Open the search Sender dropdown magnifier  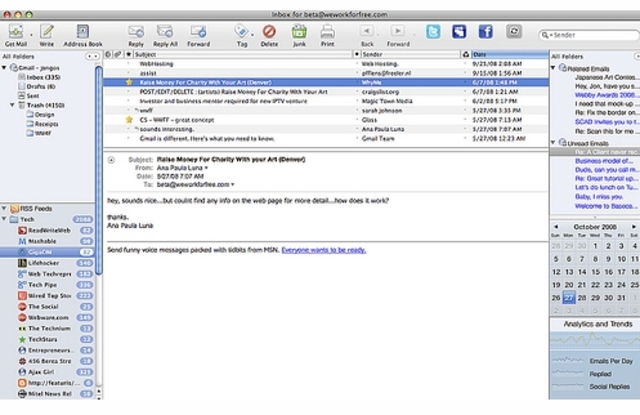click(x=545, y=35)
